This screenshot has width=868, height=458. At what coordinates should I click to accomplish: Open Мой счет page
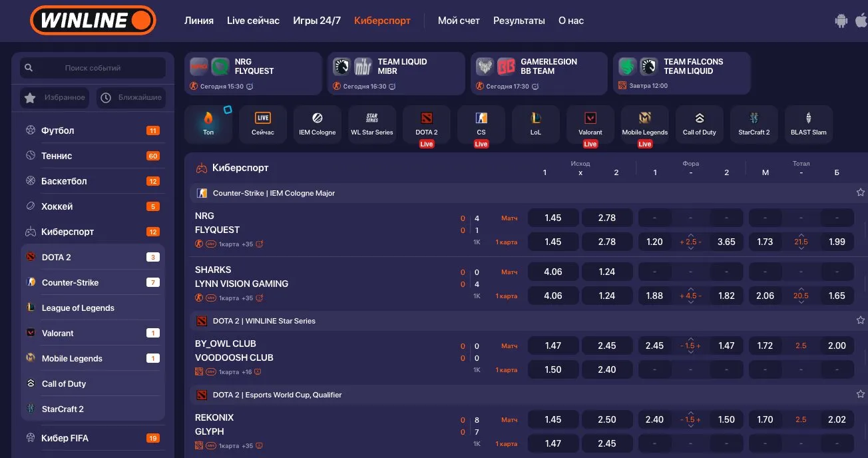[459, 21]
